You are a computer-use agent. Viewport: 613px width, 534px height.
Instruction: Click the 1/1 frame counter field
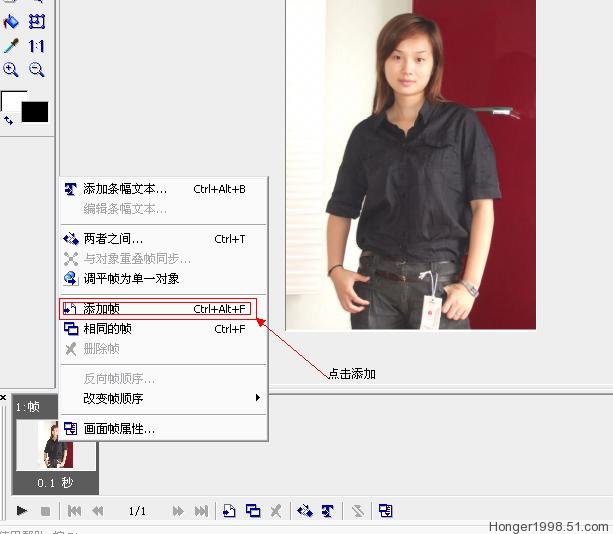click(x=137, y=511)
